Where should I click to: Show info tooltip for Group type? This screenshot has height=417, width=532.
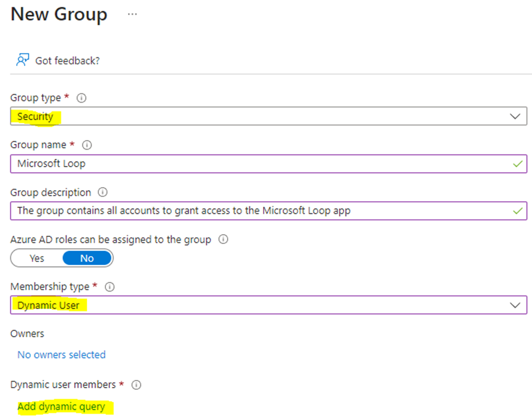82,98
